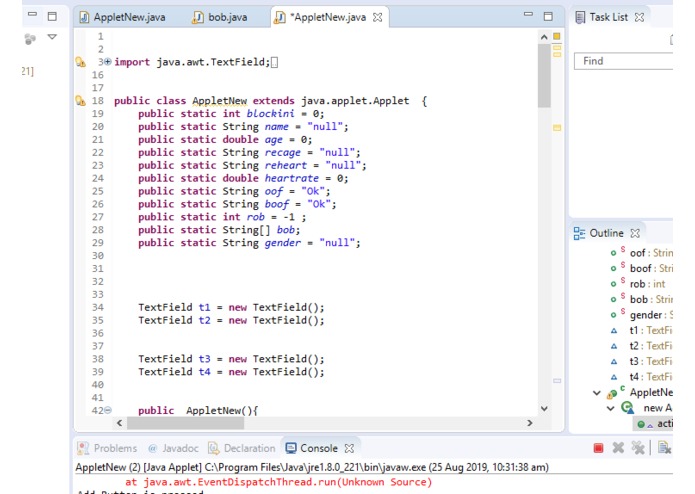Select the 'acti...' method entry in Outline

click(655, 424)
